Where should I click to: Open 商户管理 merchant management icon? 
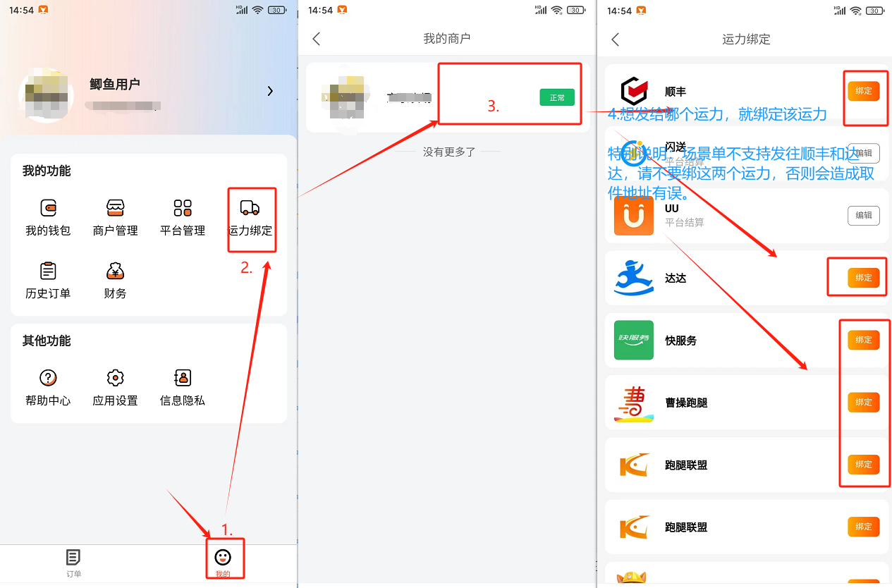click(116, 208)
